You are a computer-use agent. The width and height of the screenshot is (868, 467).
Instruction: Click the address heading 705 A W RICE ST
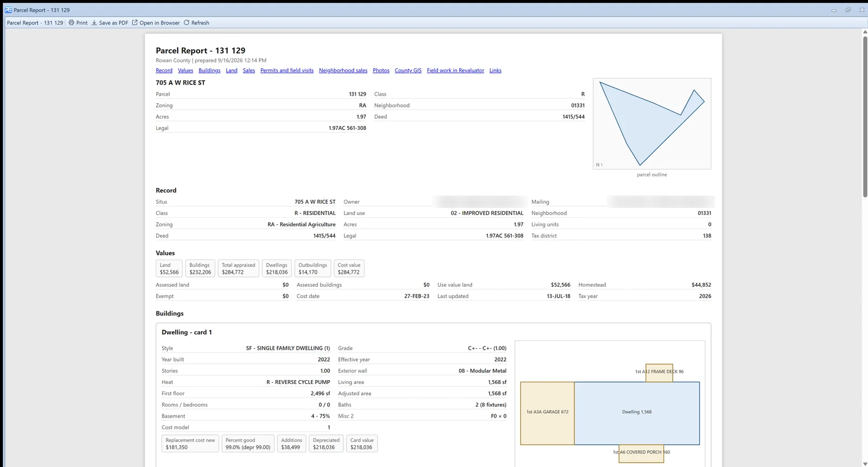click(181, 83)
